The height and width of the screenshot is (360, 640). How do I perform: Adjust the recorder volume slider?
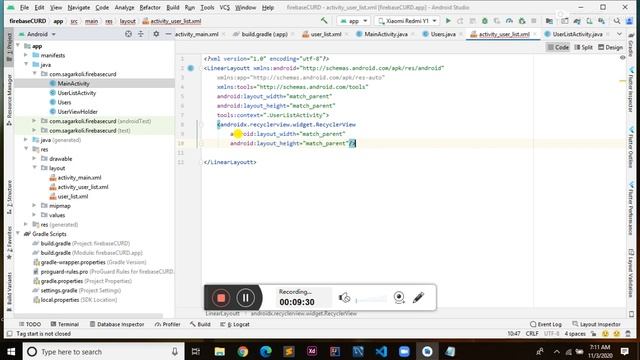pyautogui.click(x=371, y=300)
